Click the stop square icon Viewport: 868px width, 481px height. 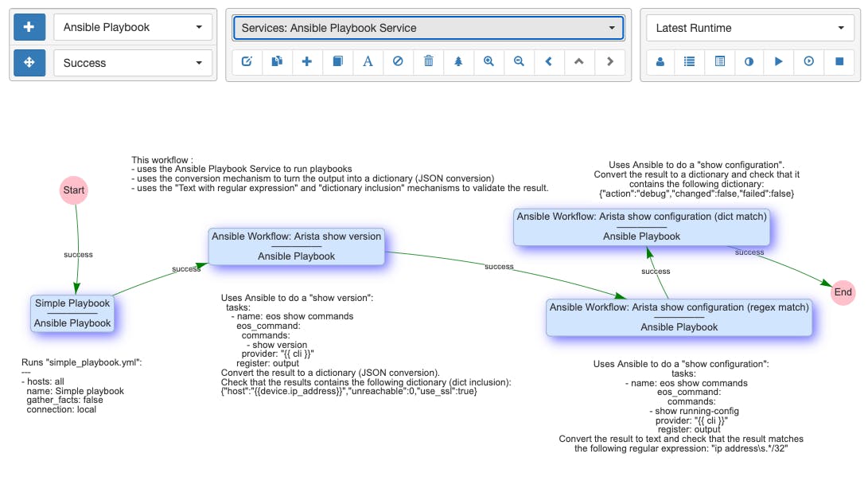[839, 61]
